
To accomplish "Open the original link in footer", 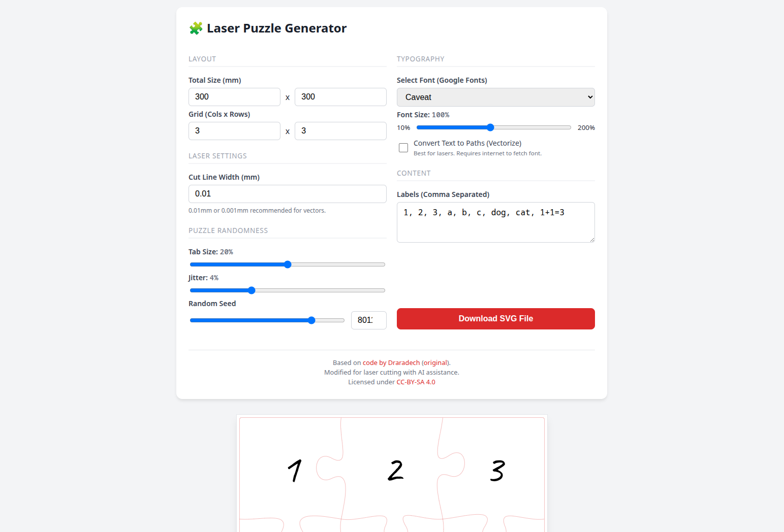I will pyautogui.click(x=435, y=363).
